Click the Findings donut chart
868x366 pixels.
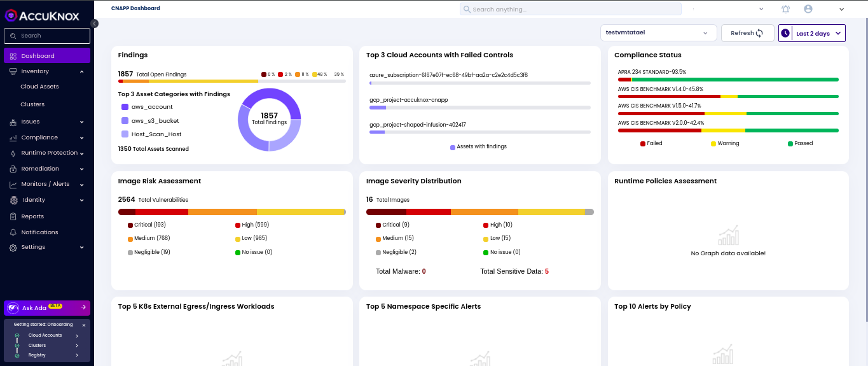tap(269, 120)
